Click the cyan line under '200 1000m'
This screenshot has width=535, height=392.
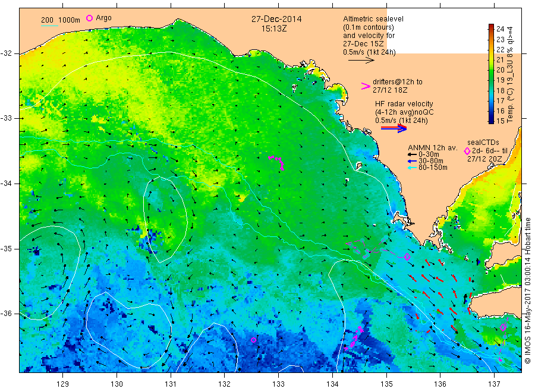(x=49, y=26)
